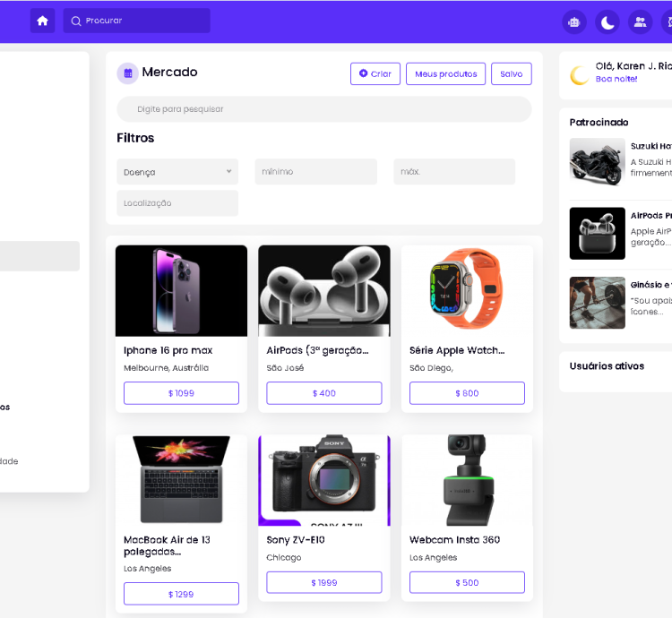Click the mínimo price field

(315, 172)
